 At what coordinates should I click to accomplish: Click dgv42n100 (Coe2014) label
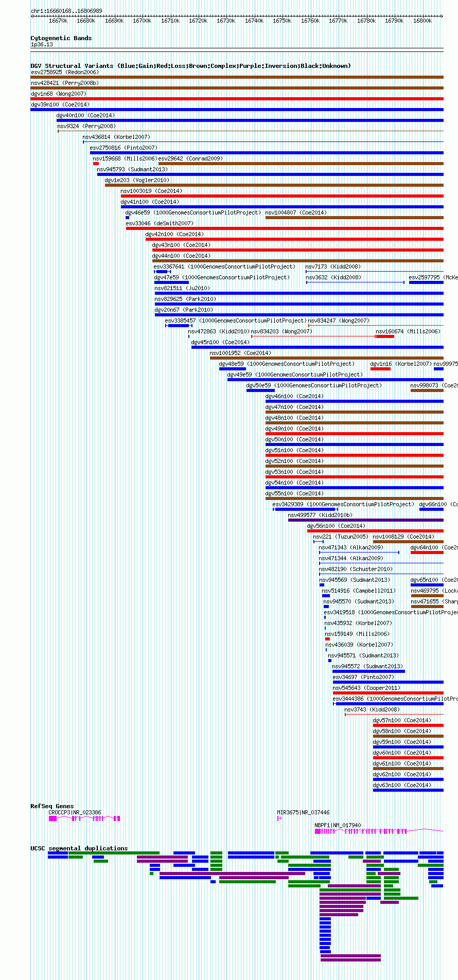(x=174, y=234)
